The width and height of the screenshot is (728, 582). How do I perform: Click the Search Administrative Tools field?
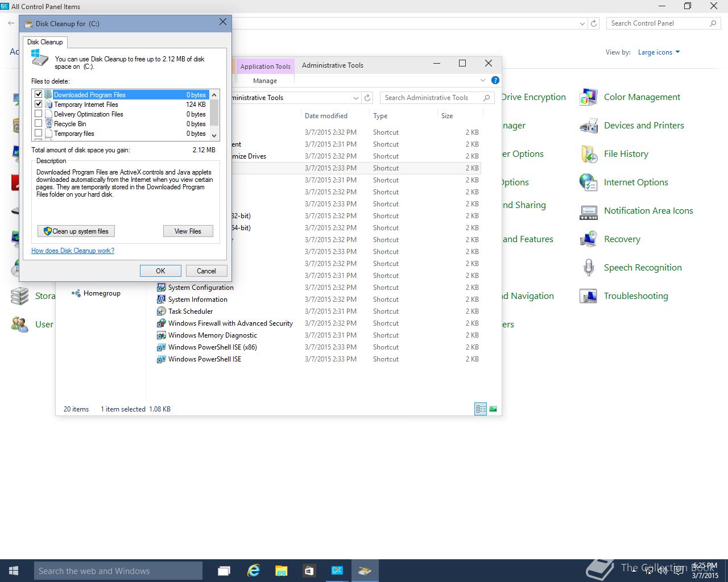[x=437, y=98]
